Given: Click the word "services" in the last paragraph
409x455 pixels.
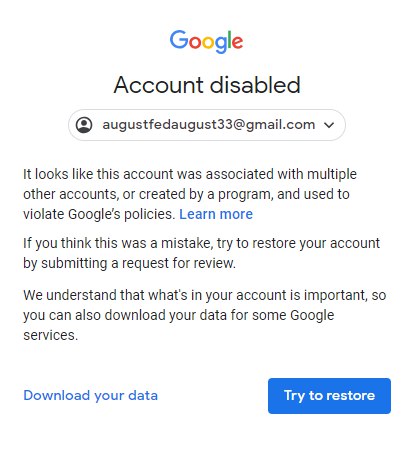Looking at the screenshot, I should click(x=50, y=335).
